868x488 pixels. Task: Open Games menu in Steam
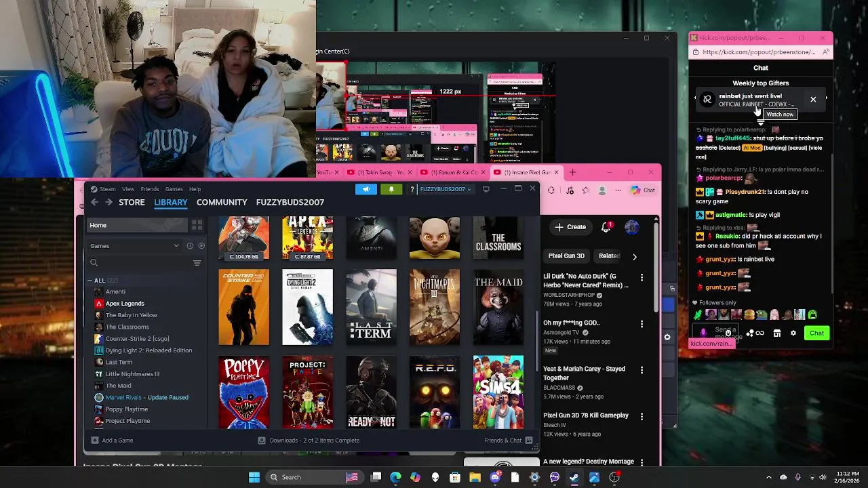(x=174, y=189)
